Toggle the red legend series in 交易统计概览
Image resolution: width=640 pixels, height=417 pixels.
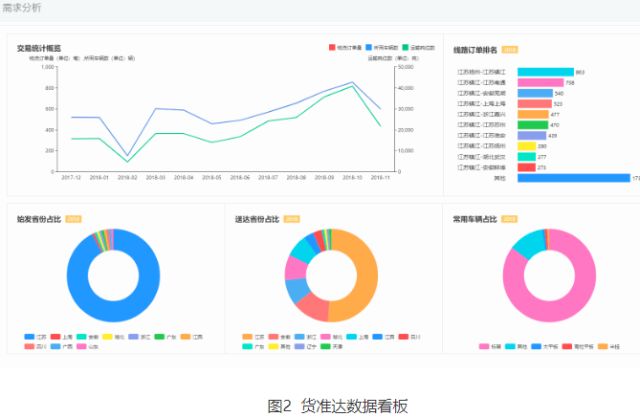pos(332,47)
